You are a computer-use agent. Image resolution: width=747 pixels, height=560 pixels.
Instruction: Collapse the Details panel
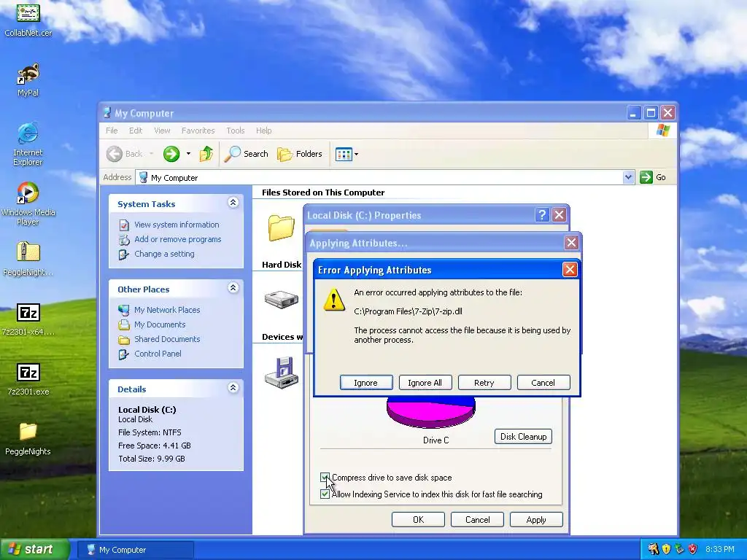[233, 388]
